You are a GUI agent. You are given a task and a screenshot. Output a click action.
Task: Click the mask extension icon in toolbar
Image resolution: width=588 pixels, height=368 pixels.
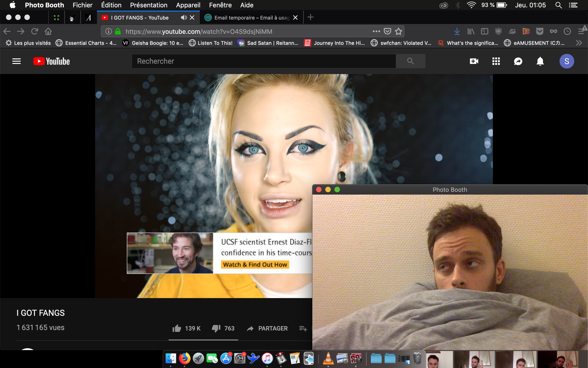pos(554,31)
